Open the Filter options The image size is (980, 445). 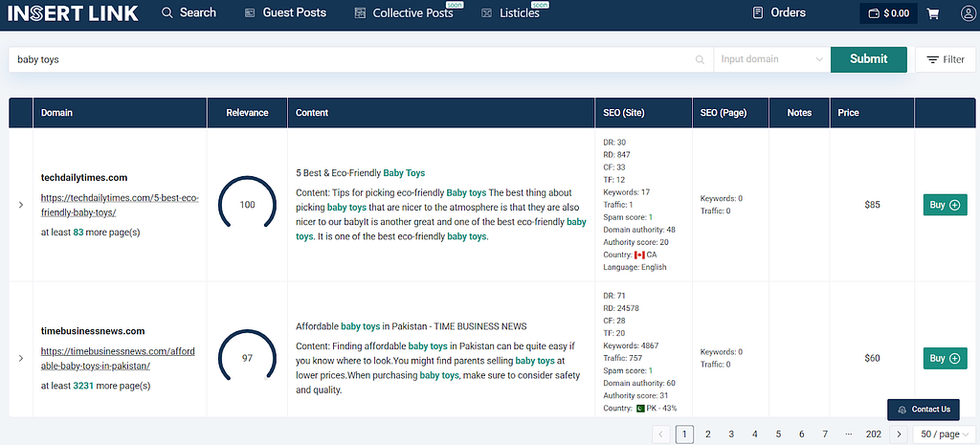[x=945, y=59]
